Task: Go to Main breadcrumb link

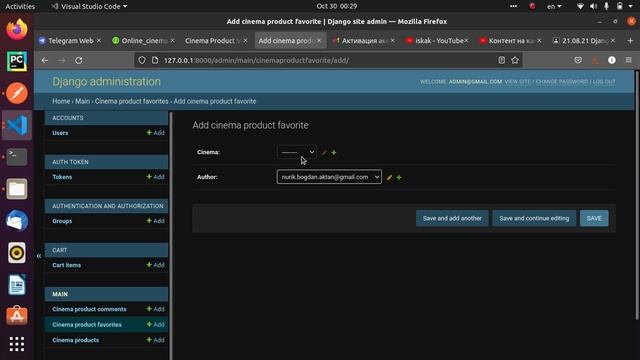Action: tap(82, 101)
